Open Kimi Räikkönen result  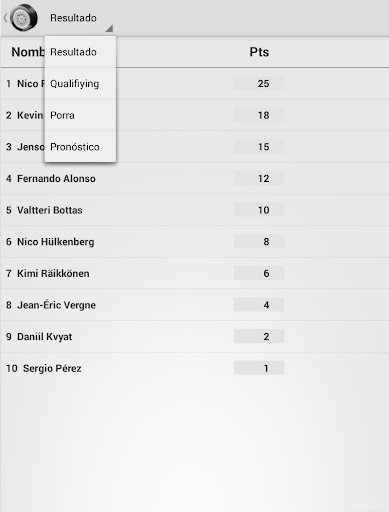(194, 273)
